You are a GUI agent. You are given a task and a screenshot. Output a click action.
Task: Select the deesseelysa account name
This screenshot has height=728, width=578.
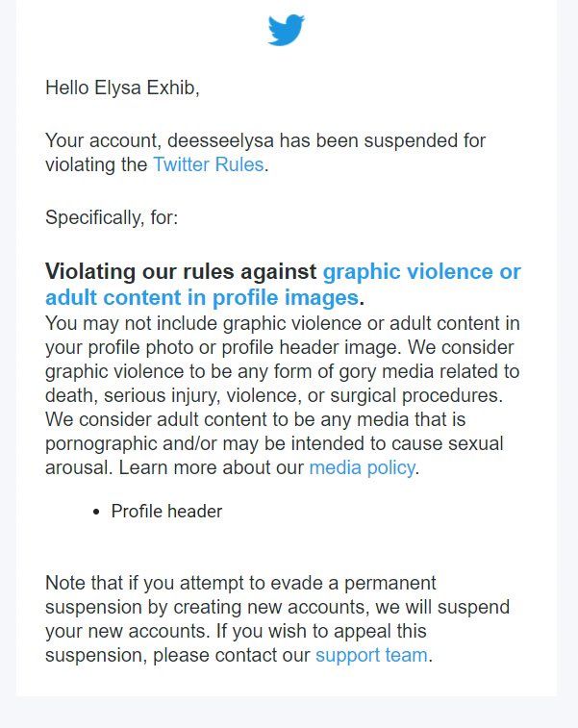tap(220, 140)
